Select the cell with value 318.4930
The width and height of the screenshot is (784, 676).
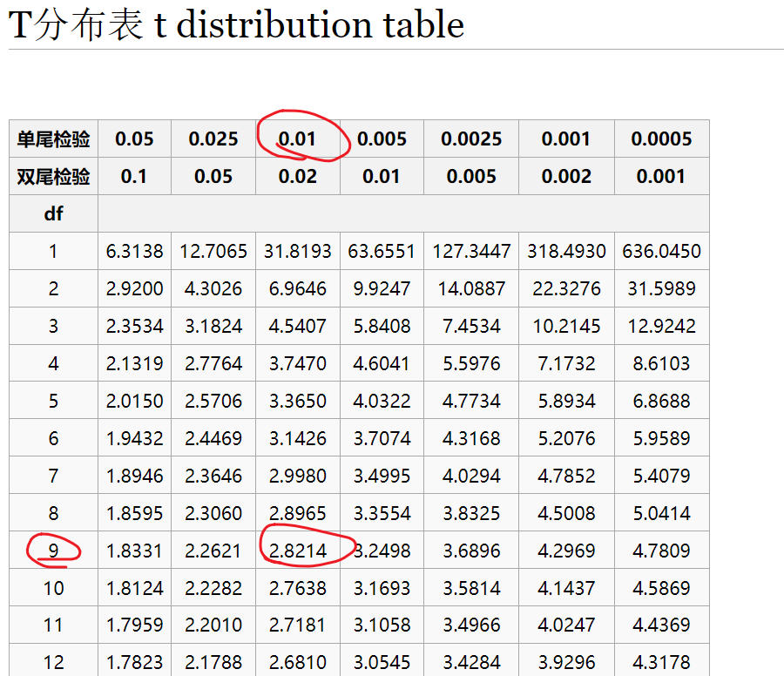[566, 251]
